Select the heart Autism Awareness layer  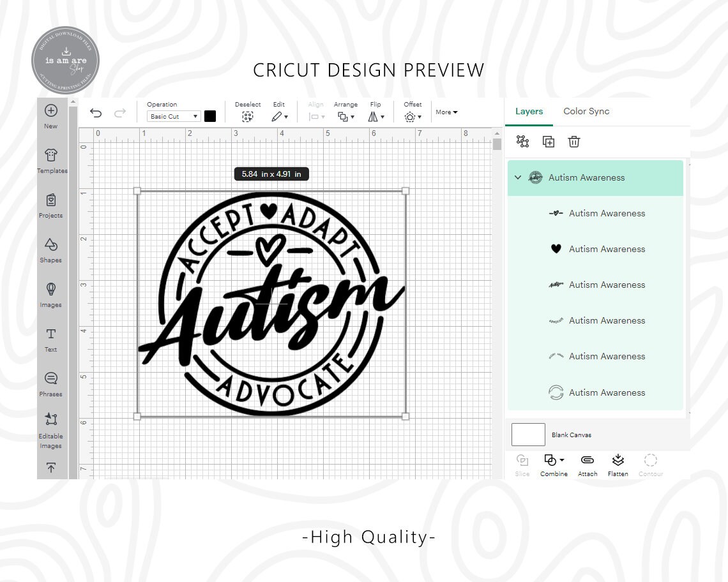(x=596, y=250)
